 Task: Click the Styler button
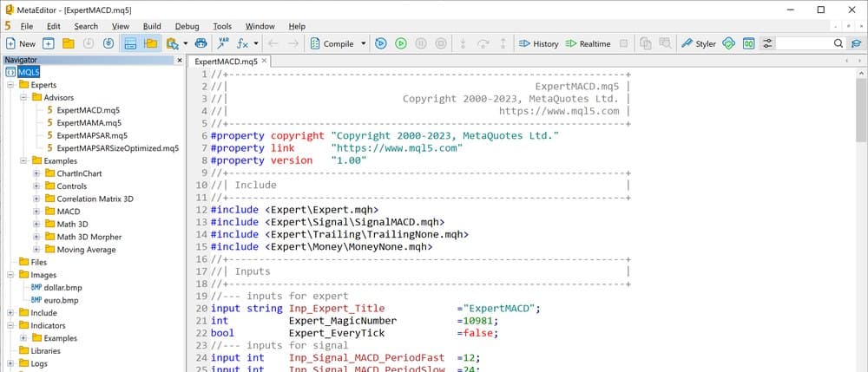click(699, 43)
